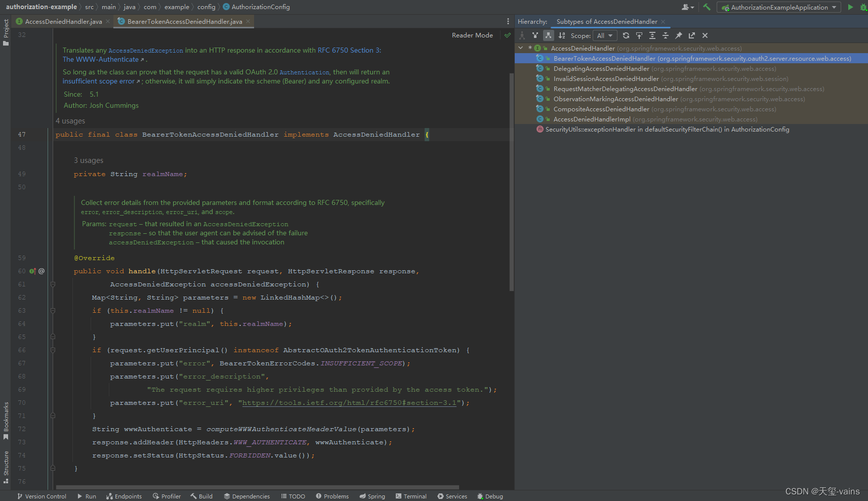This screenshot has width=868, height=501.
Task: Export hierarchy to text file icon
Action: [x=692, y=35]
